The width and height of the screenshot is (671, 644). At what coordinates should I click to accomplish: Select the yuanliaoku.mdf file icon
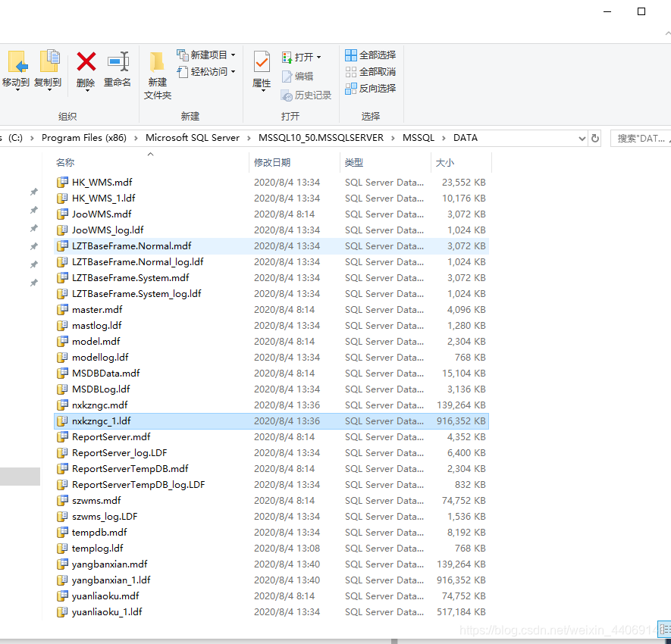click(62, 596)
